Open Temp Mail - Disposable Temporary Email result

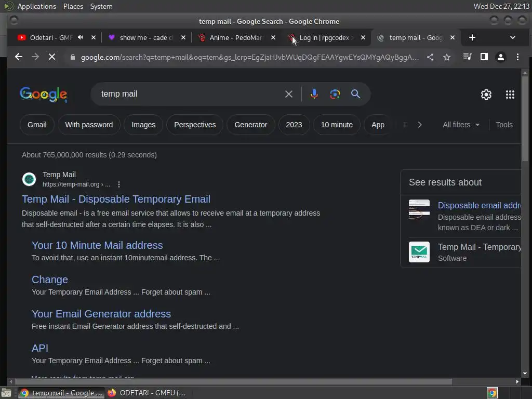tap(116, 199)
